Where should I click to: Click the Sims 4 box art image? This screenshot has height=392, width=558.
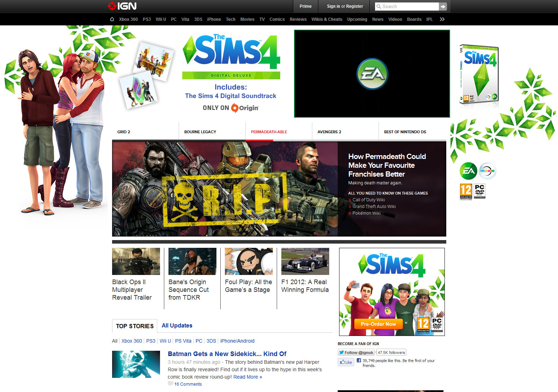(479, 74)
